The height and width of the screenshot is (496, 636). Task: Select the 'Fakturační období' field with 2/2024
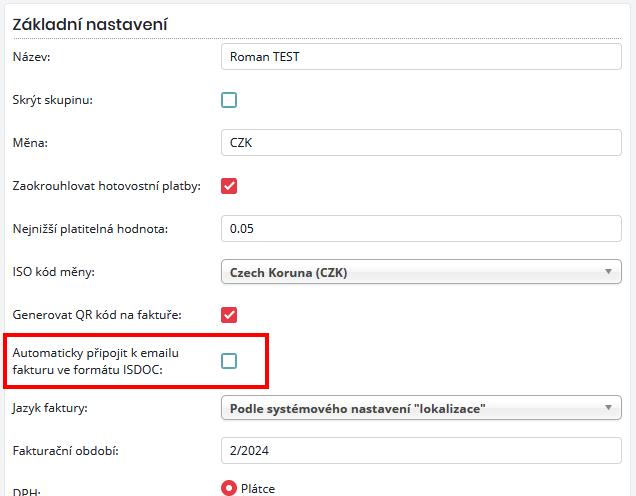(x=420, y=451)
